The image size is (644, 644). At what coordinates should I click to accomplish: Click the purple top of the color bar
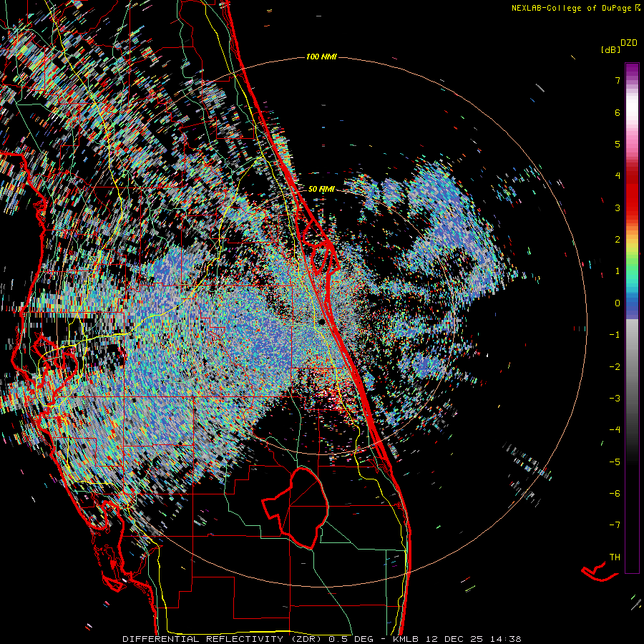[x=632, y=70]
